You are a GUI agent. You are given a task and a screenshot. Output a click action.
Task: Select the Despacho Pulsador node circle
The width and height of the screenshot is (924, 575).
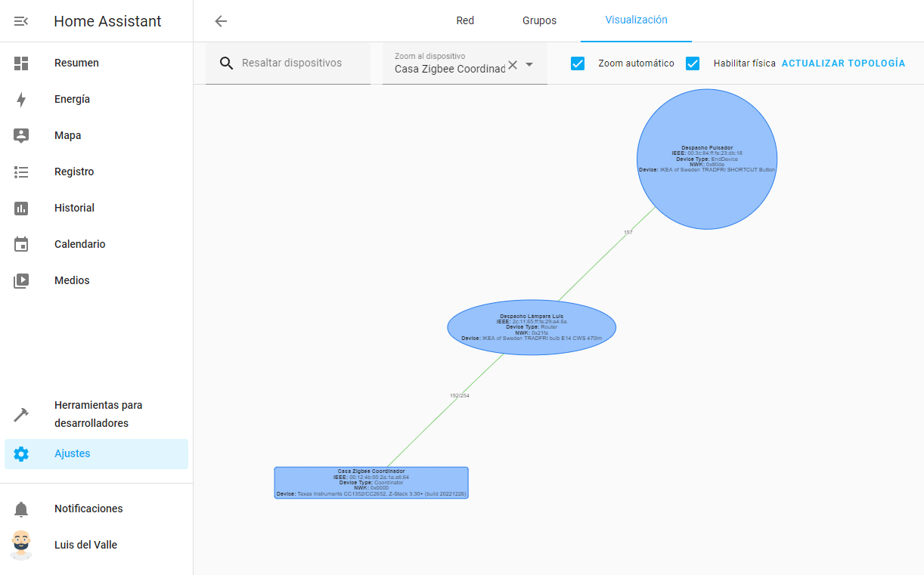(706, 159)
